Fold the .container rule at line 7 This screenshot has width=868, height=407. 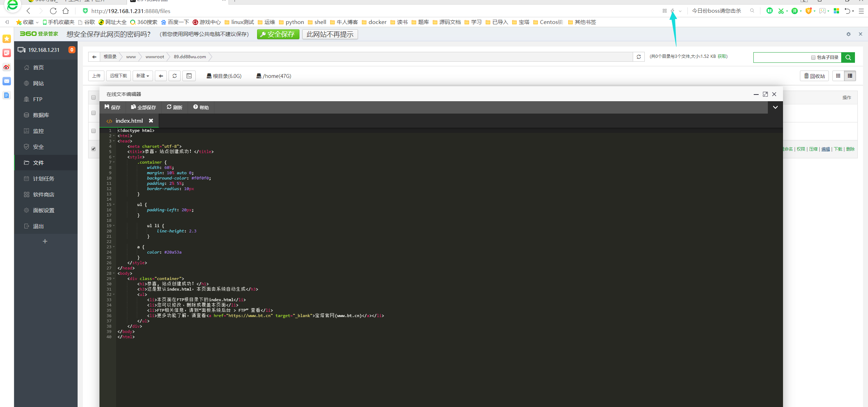[114, 162]
